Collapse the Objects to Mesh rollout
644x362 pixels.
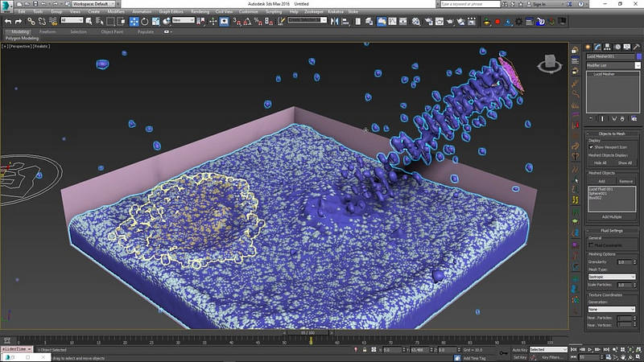612,134
